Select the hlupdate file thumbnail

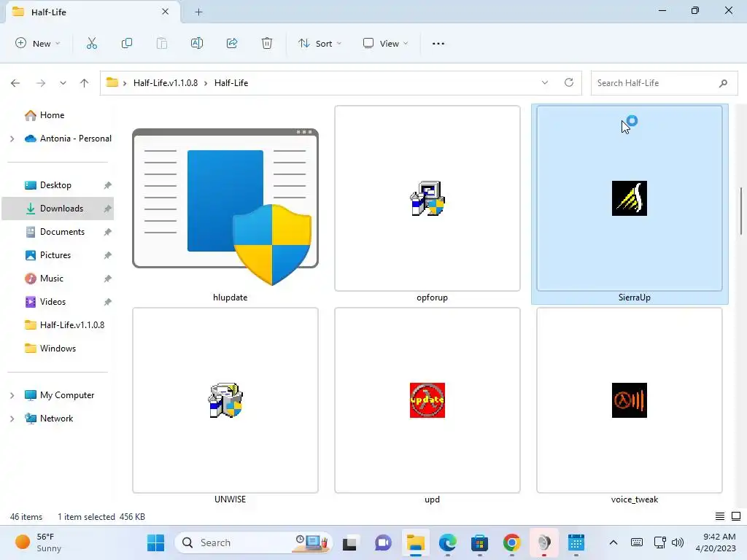[225, 204]
